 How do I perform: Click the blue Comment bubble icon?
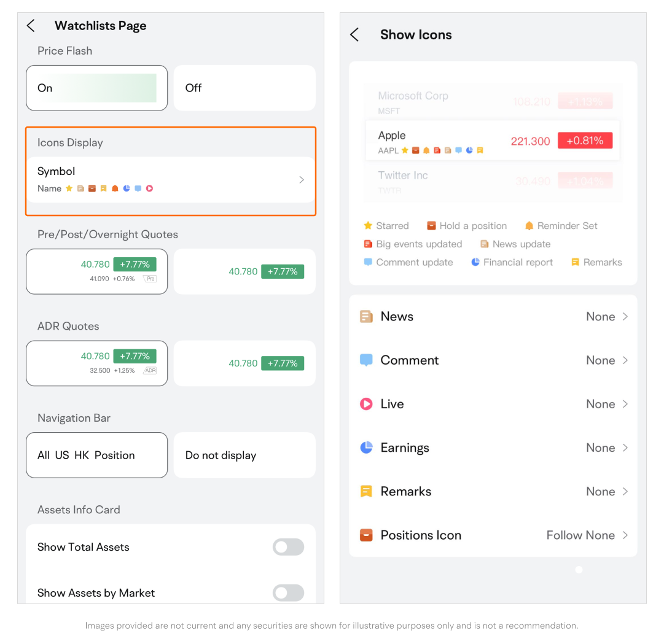point(366,360)
